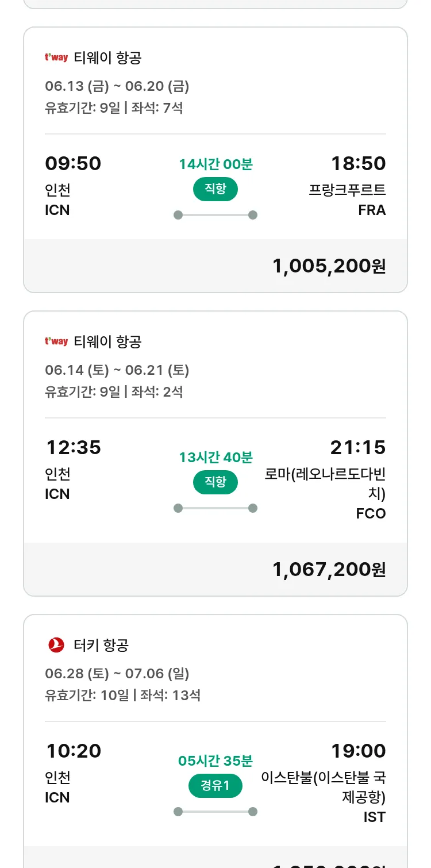This screenshot has height=868, width=431.
Task: Click the 경유1 badge on the Istanbul flight
Action: click(x=215, y=785)
